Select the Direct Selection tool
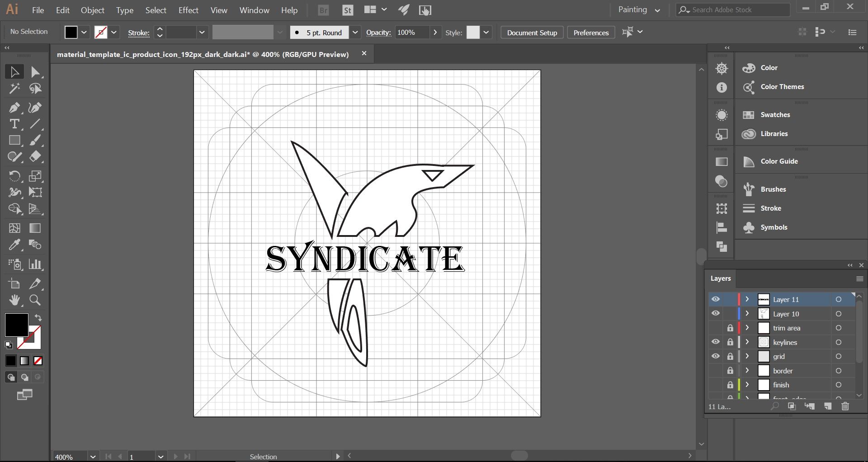This screenshot has height=462, width=868. click(35, 72)
